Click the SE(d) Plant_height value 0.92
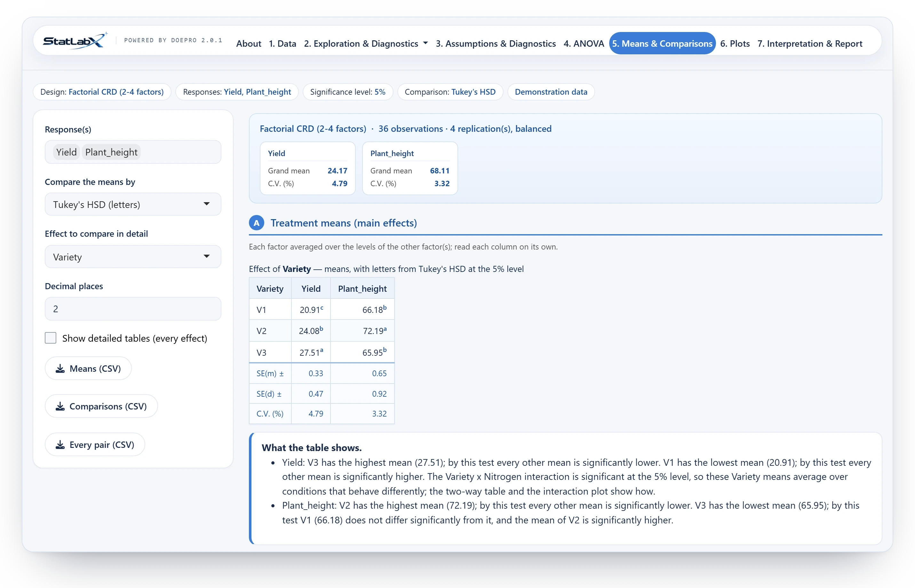The image size is (915, 588). [379, 394]
